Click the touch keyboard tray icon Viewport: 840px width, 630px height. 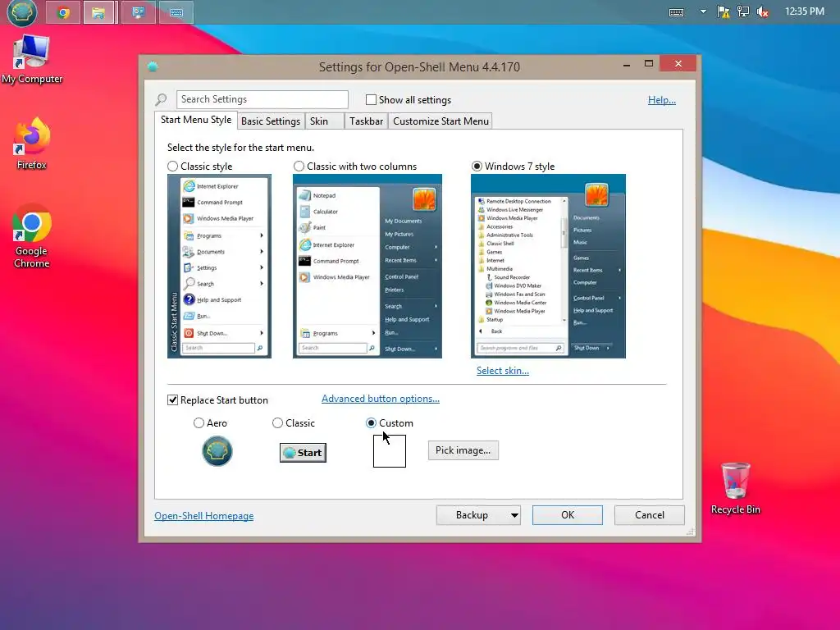[x=676, y=11]
